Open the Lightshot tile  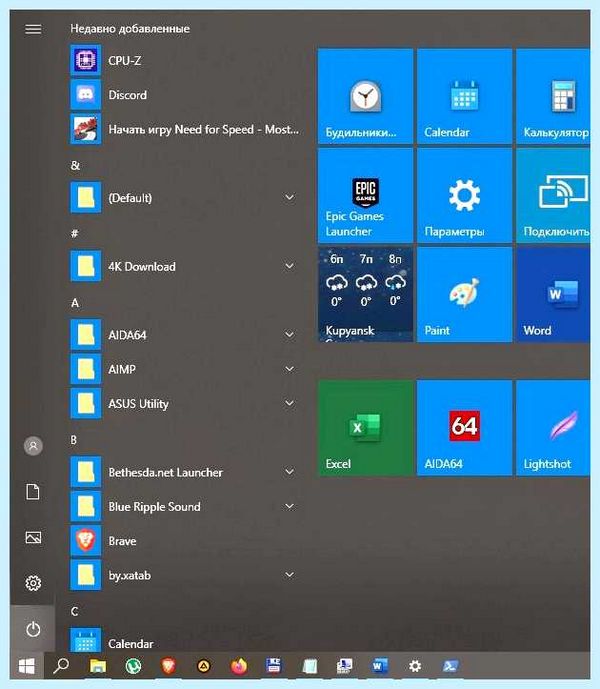[553, 428]
